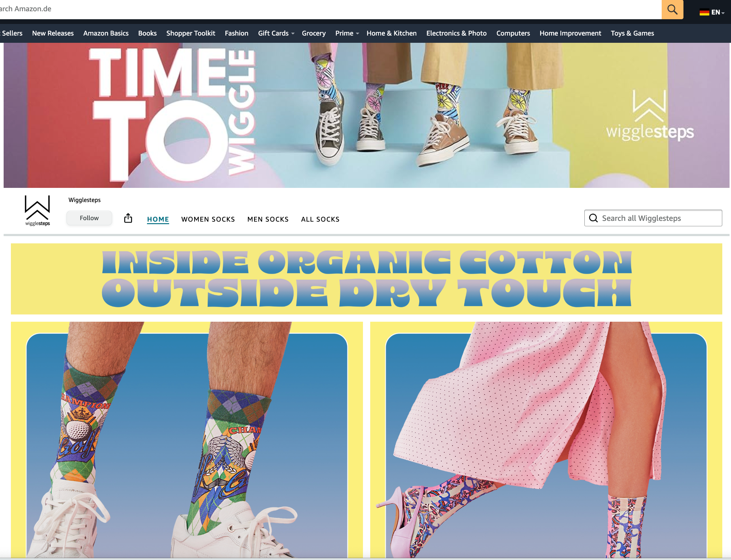This screenshot has width=731, height=560.
Task: Click the Wigglesteps store logo
Action: click(x=37, y=211)
